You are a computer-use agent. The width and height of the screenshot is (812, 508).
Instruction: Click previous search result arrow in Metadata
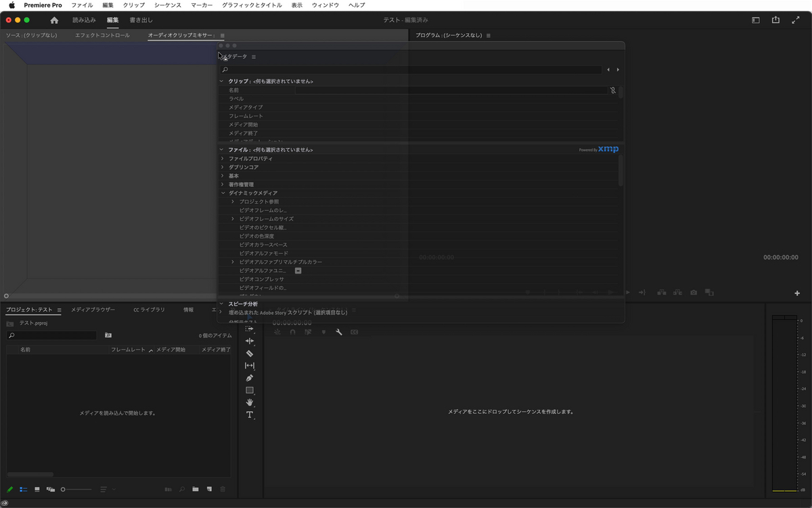pos(608,70)
